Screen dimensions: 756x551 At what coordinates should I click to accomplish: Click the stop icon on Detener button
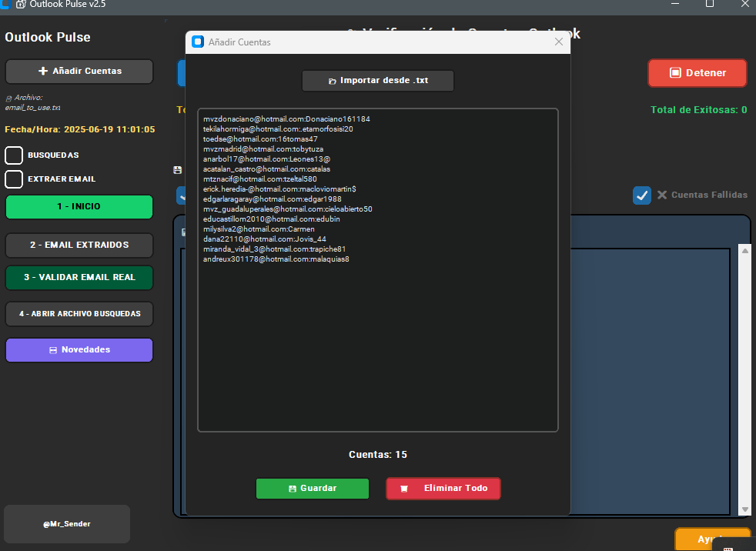click(x=675, y=73)
